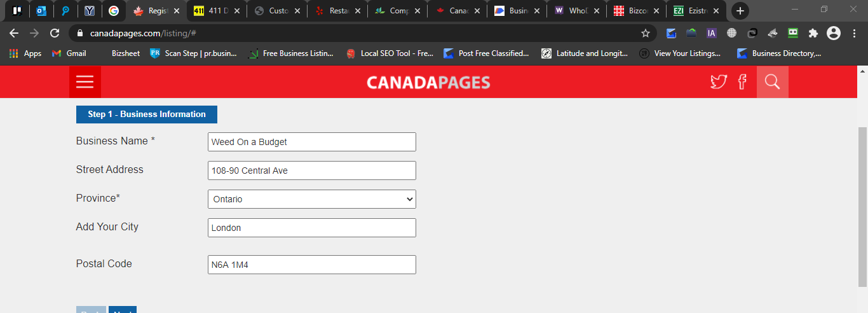The image size is (868, 313).
Task: Go back with browser back arrow
Action: point(14,33)
